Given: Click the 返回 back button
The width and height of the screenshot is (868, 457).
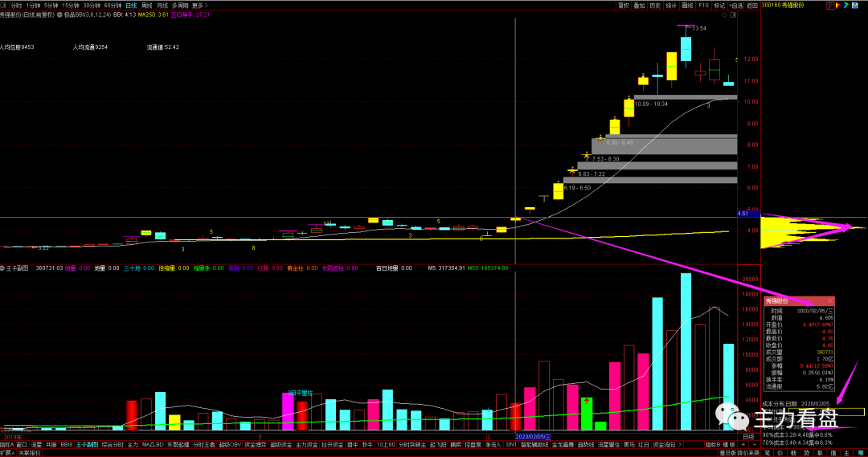Looking at the screenshot, I should (x=752, y=6).
